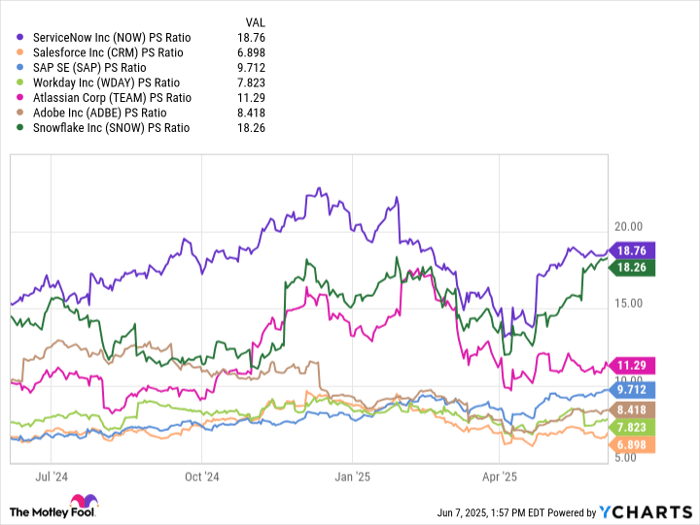Click the light green Workday legend dot

(x=19, y=83)
